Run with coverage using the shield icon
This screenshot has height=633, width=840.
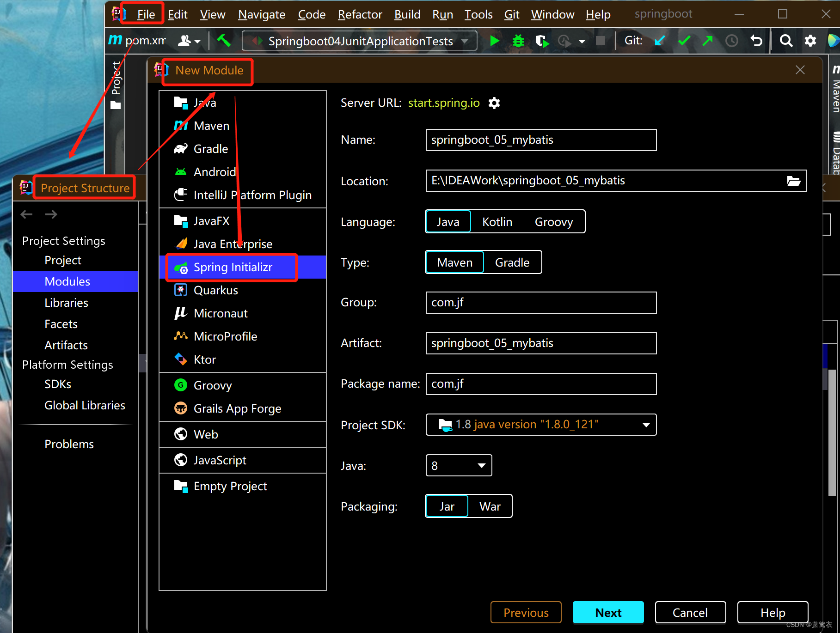541,41
